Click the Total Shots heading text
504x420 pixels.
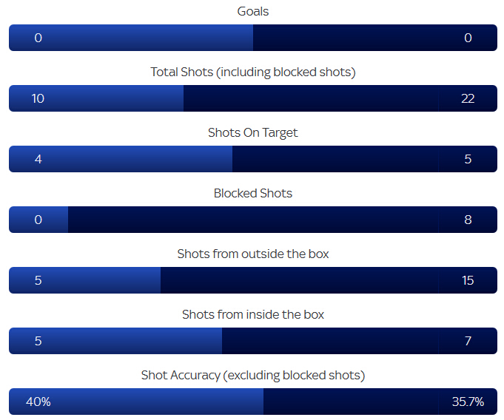[253, 72]
